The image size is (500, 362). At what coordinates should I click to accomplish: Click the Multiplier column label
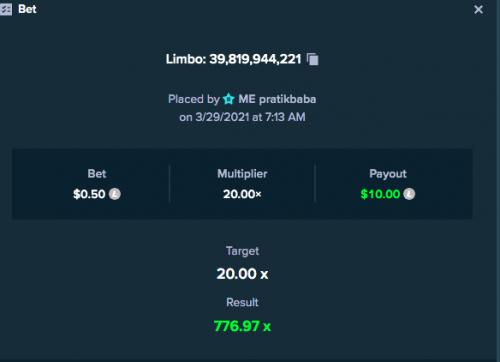(242, 174)
